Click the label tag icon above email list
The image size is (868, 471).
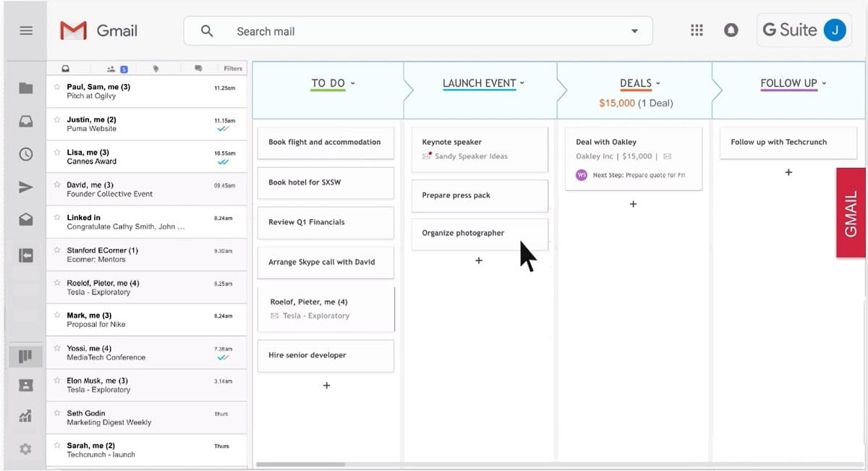point(156,68)
